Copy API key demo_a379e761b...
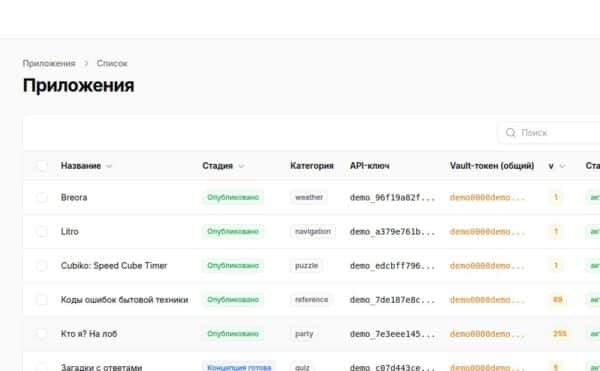The height and width of the screenshot is (371, 600). pos(392,231)
